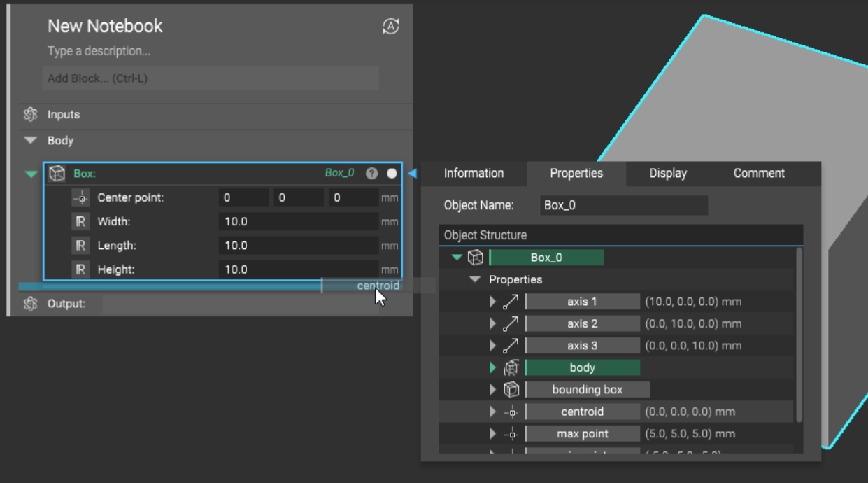Viewport: 868px width, 483px height.
Task: Collapse the Properties group in tree
Action: coord(476,279)
